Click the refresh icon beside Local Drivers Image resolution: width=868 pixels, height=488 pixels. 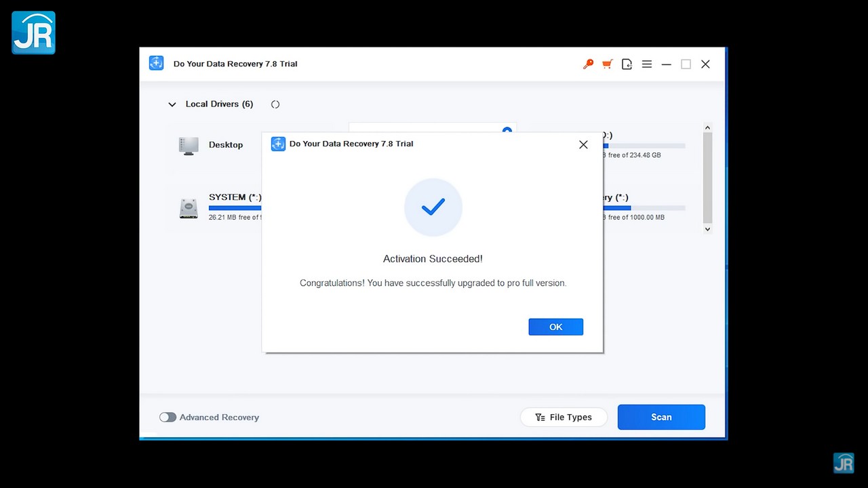(275, 104)
